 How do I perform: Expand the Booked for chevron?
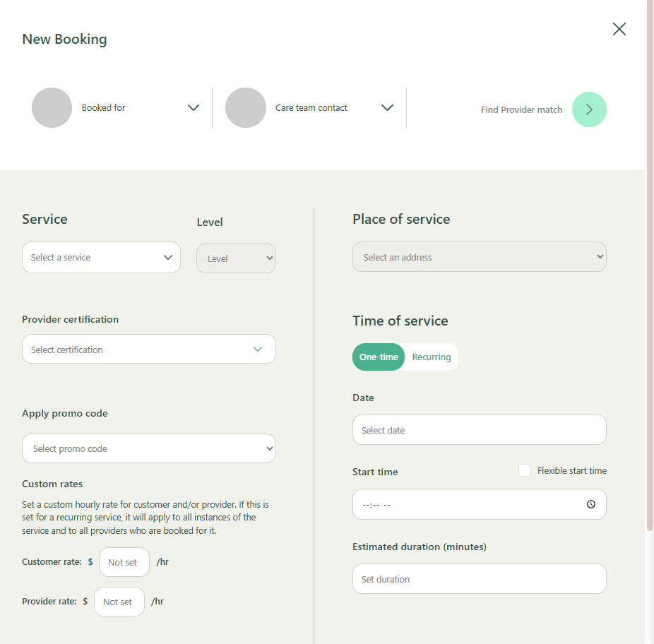(x=193, y=108)
